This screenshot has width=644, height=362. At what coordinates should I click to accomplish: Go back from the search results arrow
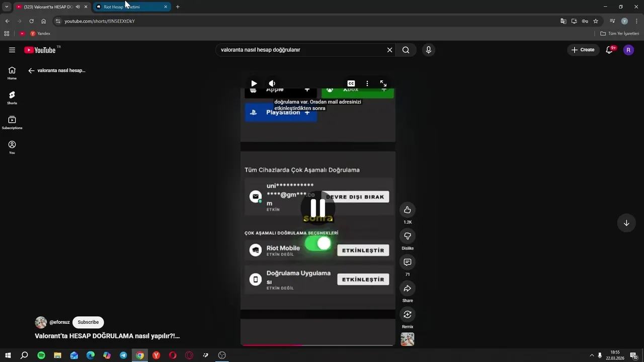click(31, 70)
